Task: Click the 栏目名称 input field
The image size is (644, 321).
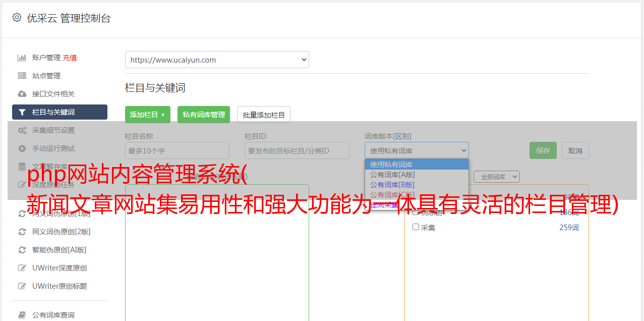Action: coord(177,150)
